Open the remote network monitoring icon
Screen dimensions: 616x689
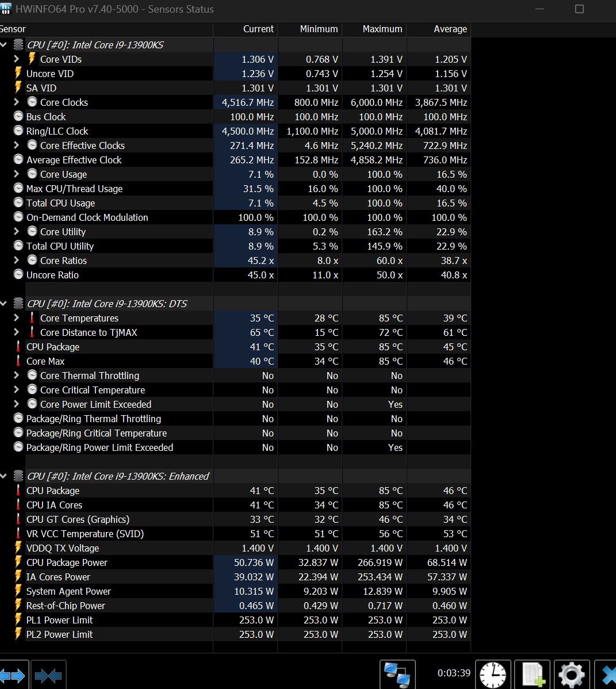pyautogui.click(x=397, y=675)
